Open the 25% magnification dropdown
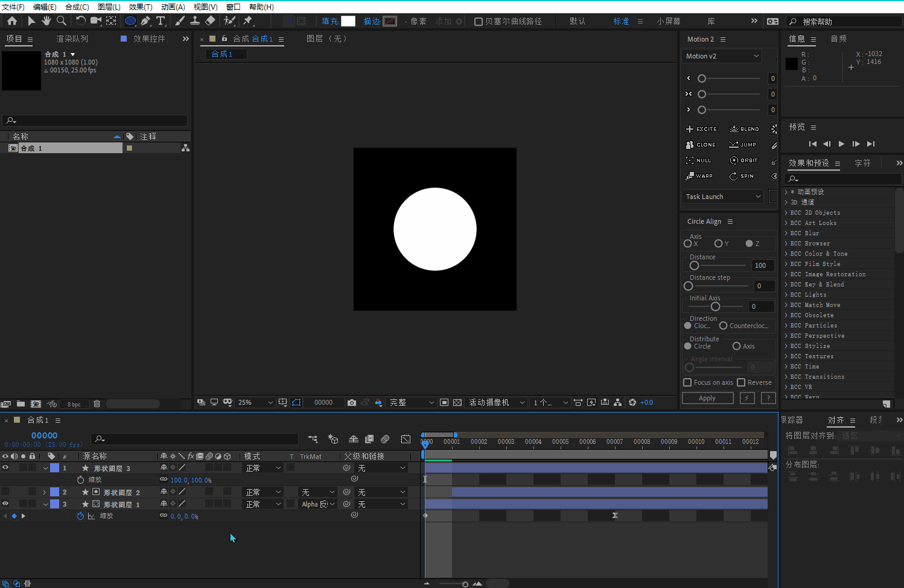The height and width of the screenshot is (588, 904). (x=256, y=403)
